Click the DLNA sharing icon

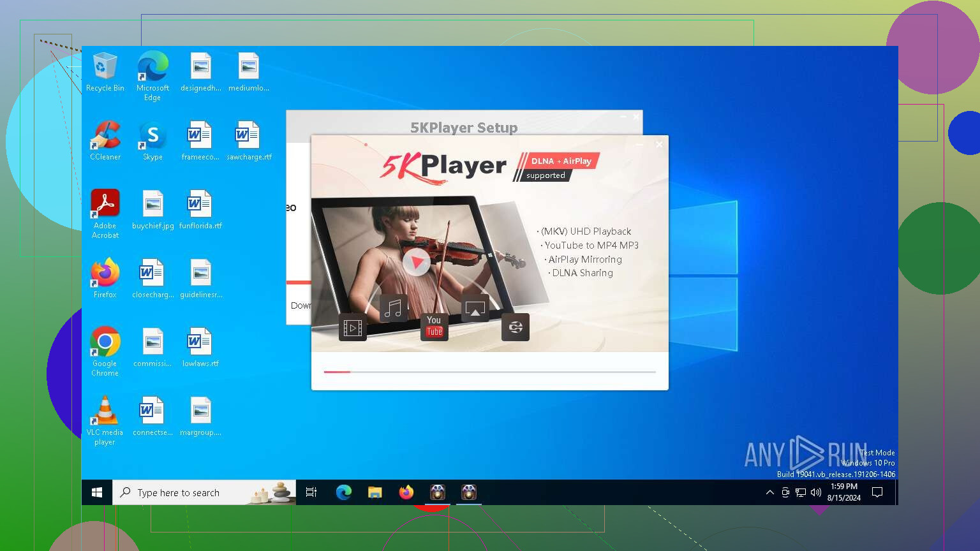(516, 327)
